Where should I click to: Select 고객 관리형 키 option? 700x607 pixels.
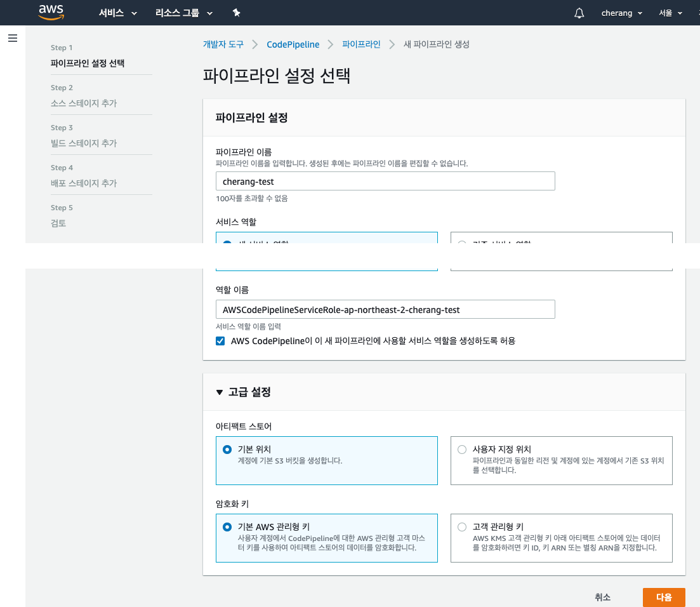561,538
